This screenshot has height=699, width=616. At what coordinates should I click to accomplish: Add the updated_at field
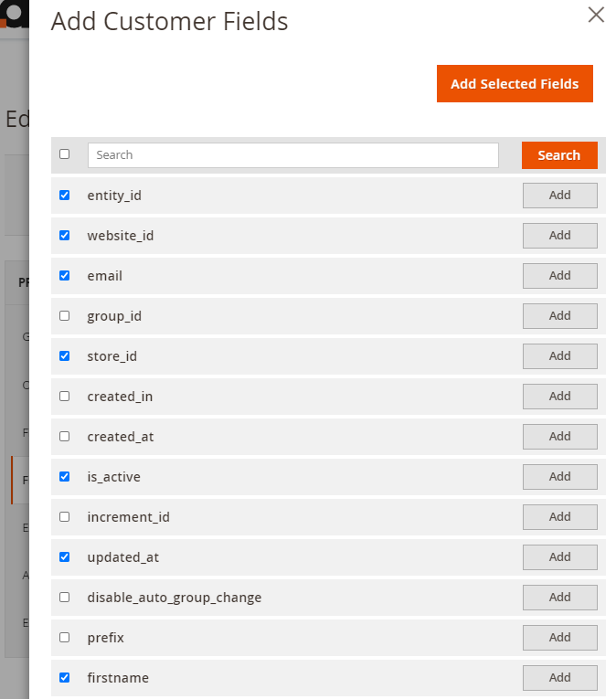[x=559, y=557]
